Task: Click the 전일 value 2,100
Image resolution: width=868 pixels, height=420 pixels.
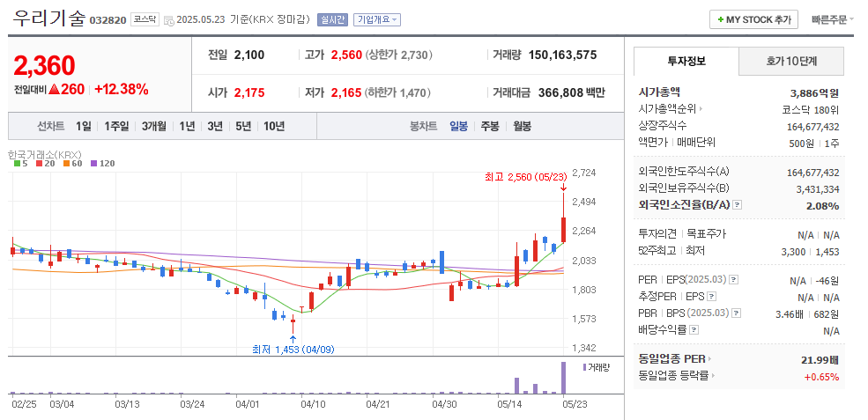Action: (249, 55)
